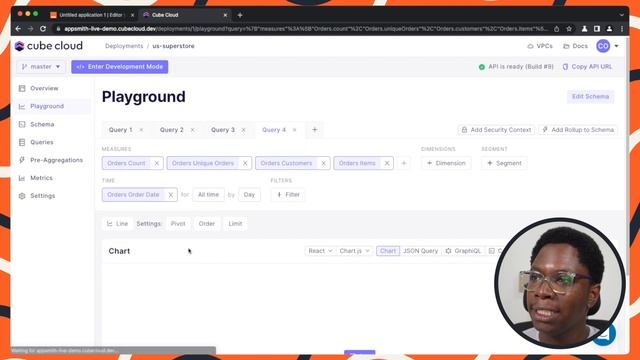Open the Overview sidebar item
Screen dimensions: 640x360
click(x=44, y=88)
